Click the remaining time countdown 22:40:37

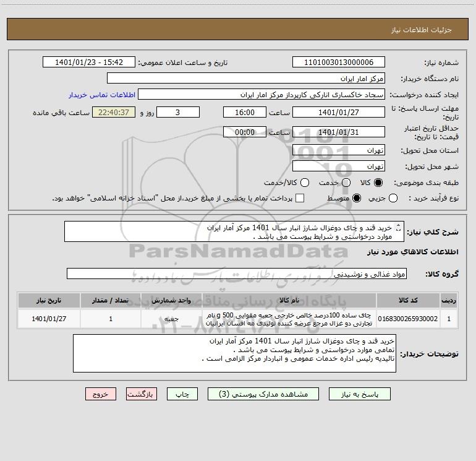pyautogui.click(x=114, y=112)
